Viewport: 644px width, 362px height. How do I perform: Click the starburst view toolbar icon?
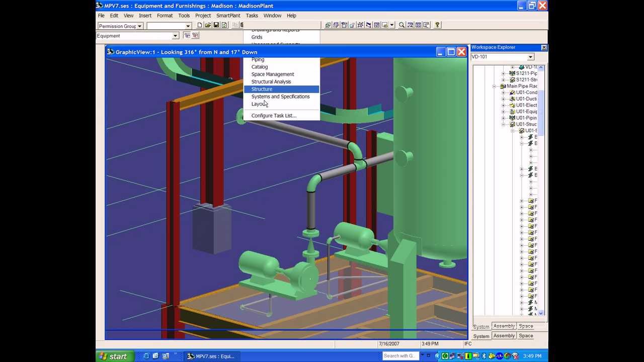pyautogui.click(x=360, y=25)
